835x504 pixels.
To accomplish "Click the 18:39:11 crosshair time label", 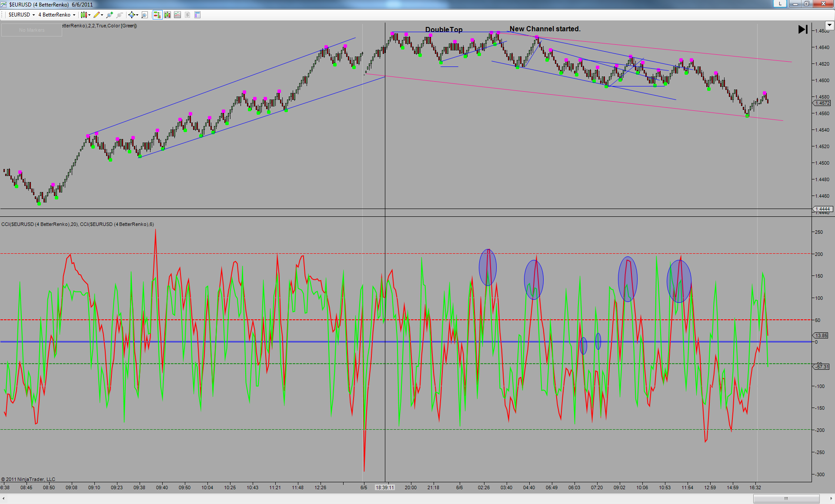I will [385, 487].
